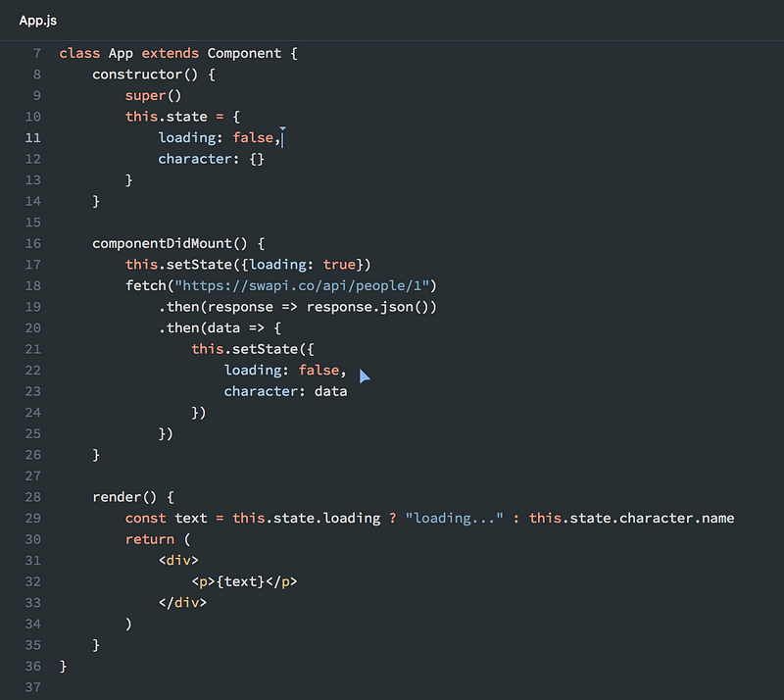Click 'response.json()' on line 19

click(371, 307)
